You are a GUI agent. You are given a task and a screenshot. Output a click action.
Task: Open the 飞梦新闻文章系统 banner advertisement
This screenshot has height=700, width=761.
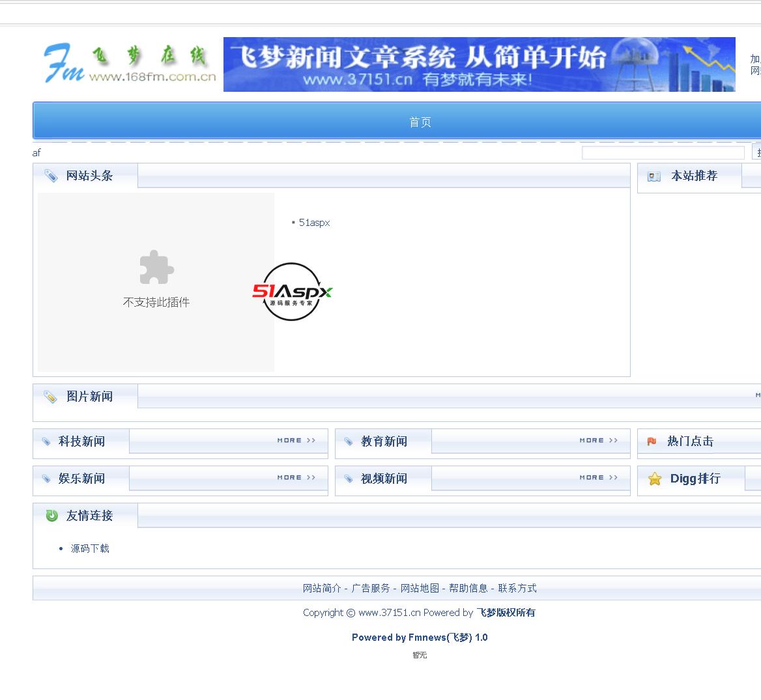tap(479, 64)
